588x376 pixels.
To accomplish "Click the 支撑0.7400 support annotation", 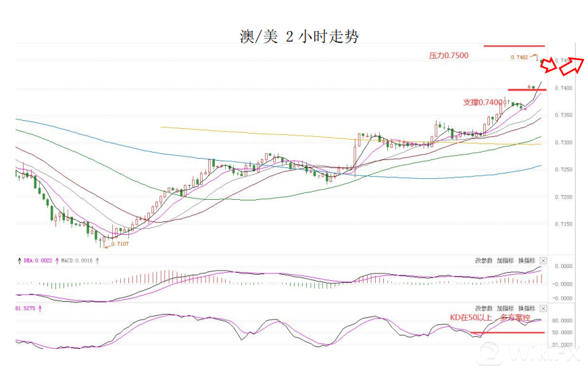I will pyautogui.click(x=483, y=103).
